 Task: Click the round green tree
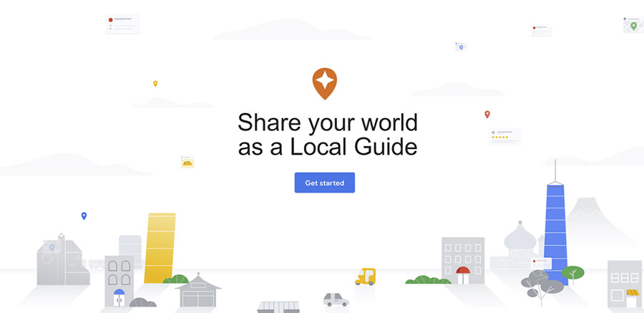[x=573, y=274]
